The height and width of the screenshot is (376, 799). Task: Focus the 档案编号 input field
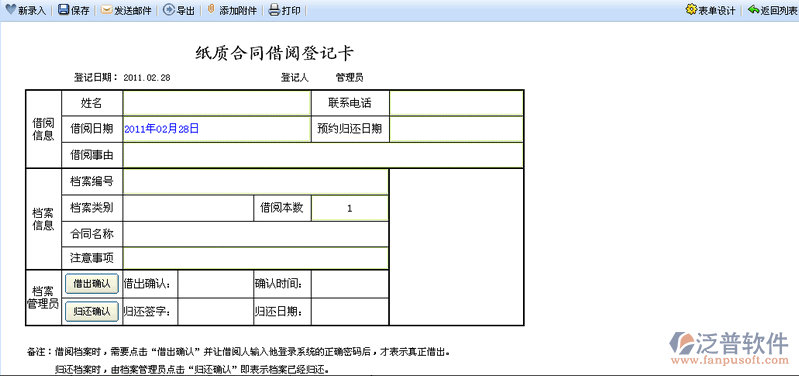(255, 182)
